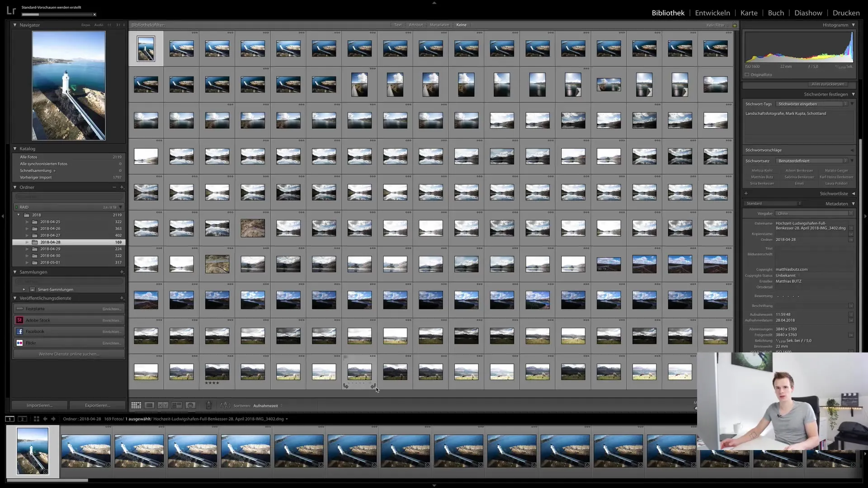Collapse the Ordner panel
The image size is (868, 488).
[x=15, y=187]
